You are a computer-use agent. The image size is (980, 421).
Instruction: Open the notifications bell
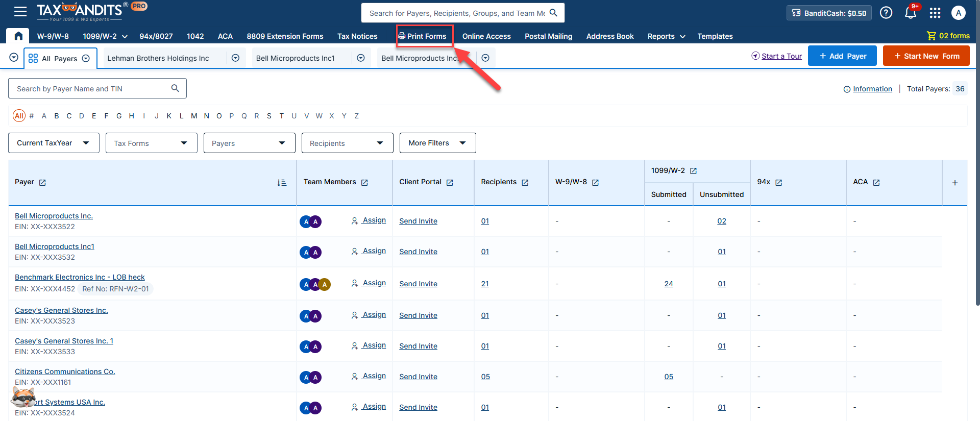click(x=911, y=13)
